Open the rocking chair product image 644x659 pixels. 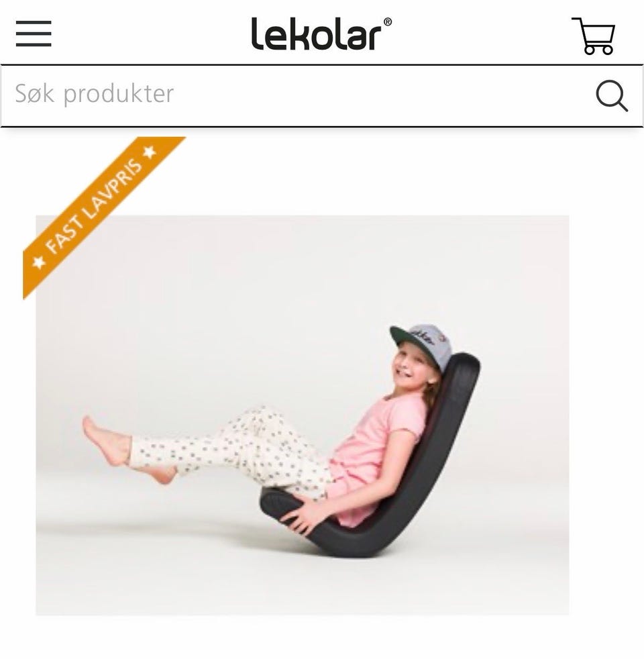tap(302, 415)
